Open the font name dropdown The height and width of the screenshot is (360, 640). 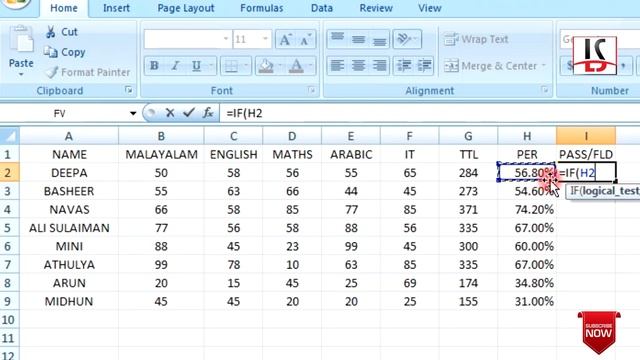click(x=226, y=39)
